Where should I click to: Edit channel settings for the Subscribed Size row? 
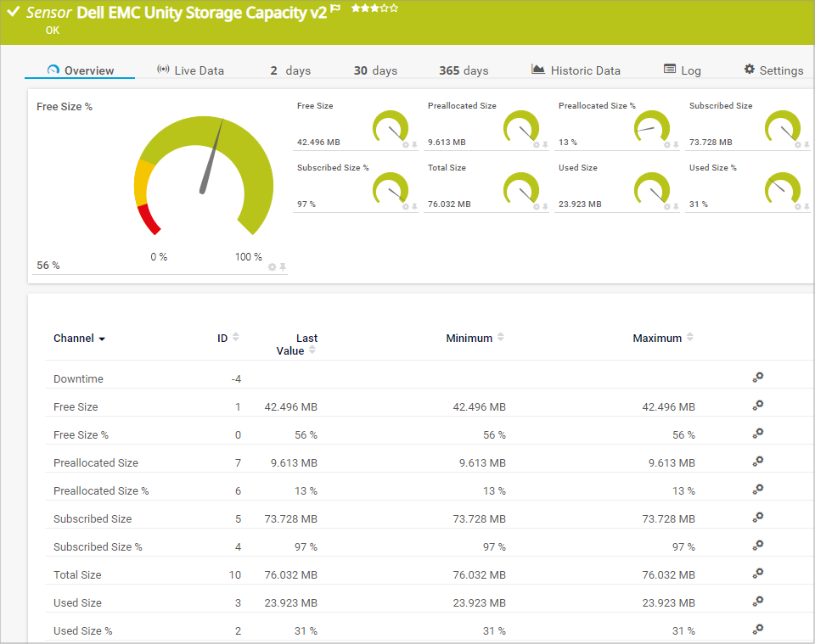(x=757, y=518)
